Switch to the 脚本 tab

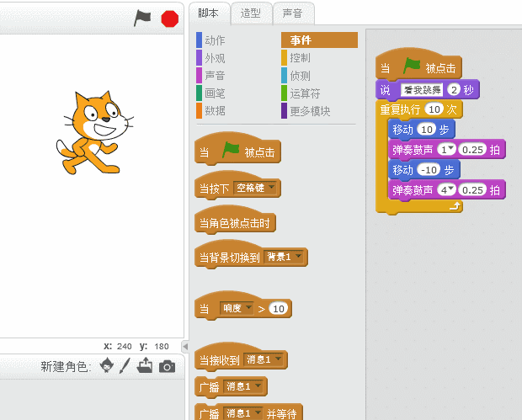(x=209, y=13)
